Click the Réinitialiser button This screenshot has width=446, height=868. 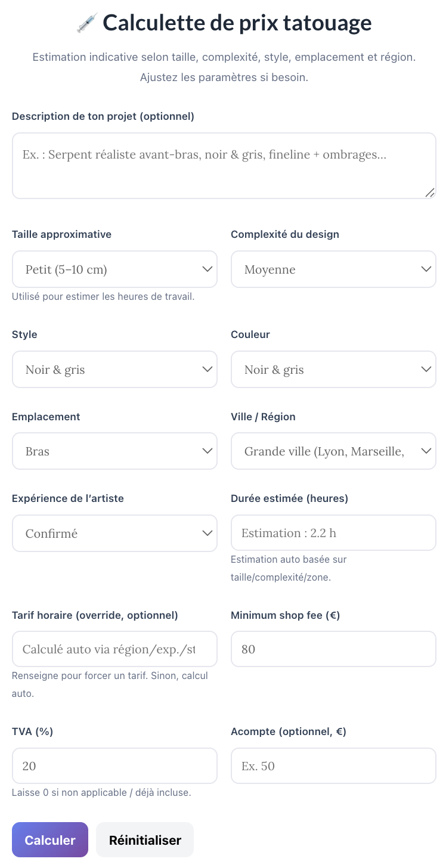coord(144,839)
